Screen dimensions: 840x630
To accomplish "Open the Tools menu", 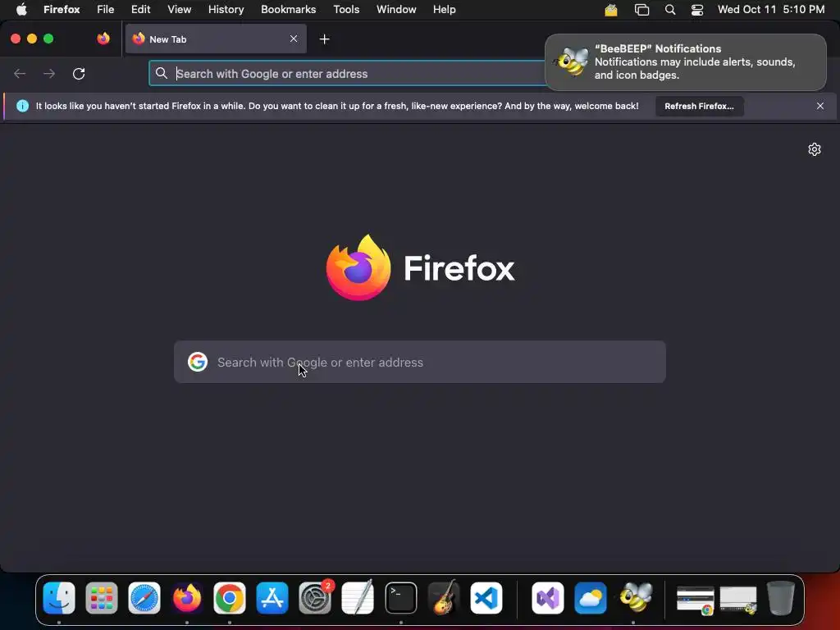I will coord(346,9).
